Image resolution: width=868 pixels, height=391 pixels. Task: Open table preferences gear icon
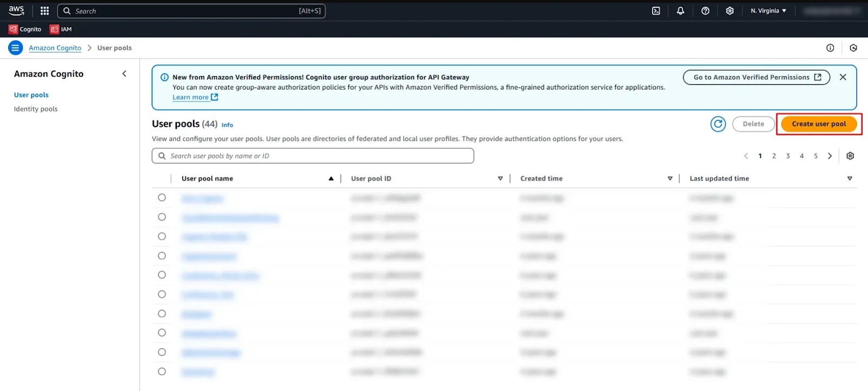pos(850,156)
